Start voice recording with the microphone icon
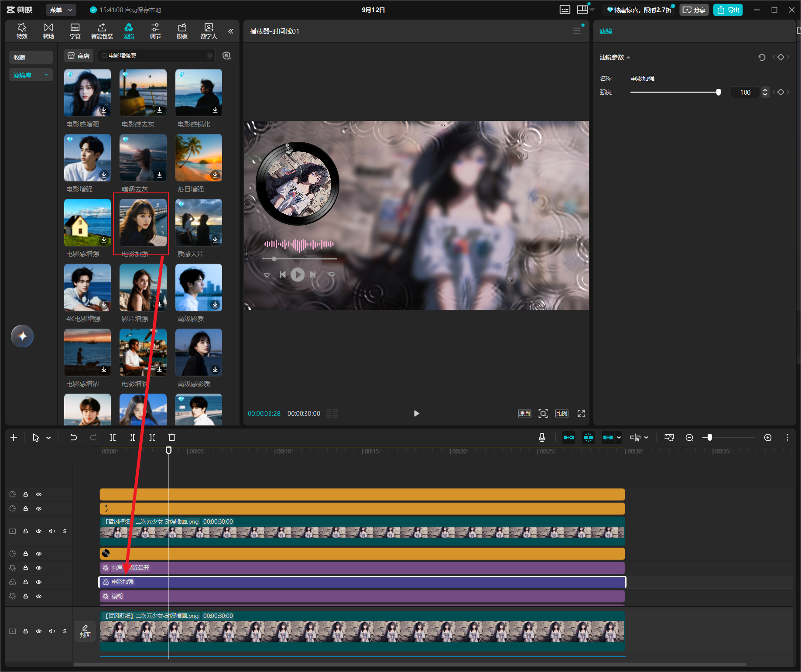This screenshot has width=801, height=672. pos(542,437)
